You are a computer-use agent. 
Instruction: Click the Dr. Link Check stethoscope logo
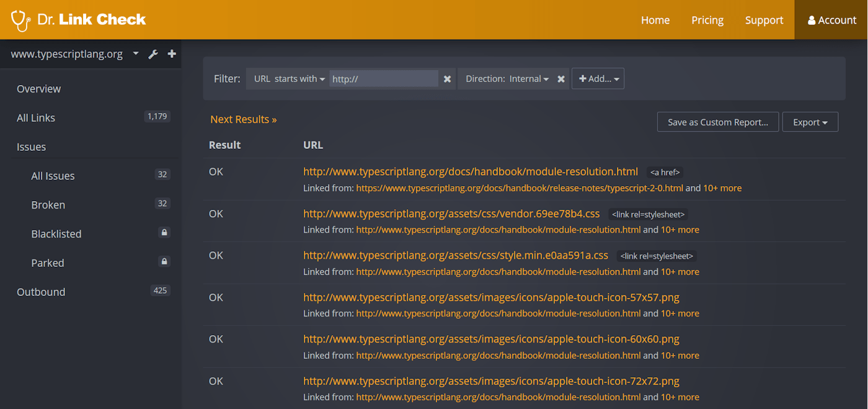pyautogui.click(x=78, y=20)
